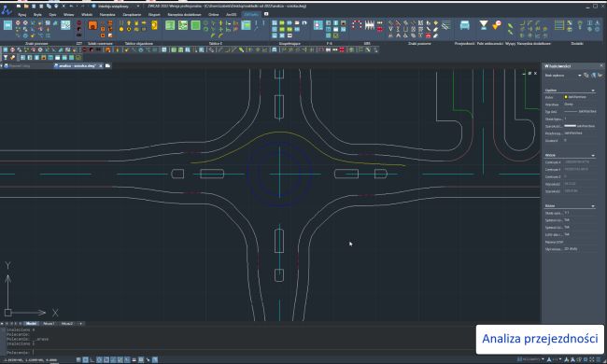Screen dimensions: 607x364
Task: Click the ribbon minimize button after ZWTraffic tab
Action: coord(266,14)
